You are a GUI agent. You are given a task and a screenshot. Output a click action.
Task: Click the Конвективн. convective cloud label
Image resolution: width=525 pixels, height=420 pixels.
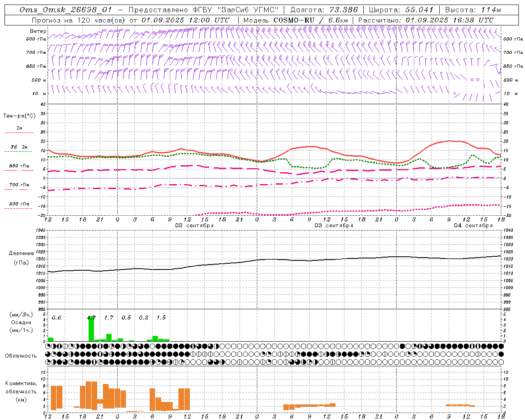(21, 383)
